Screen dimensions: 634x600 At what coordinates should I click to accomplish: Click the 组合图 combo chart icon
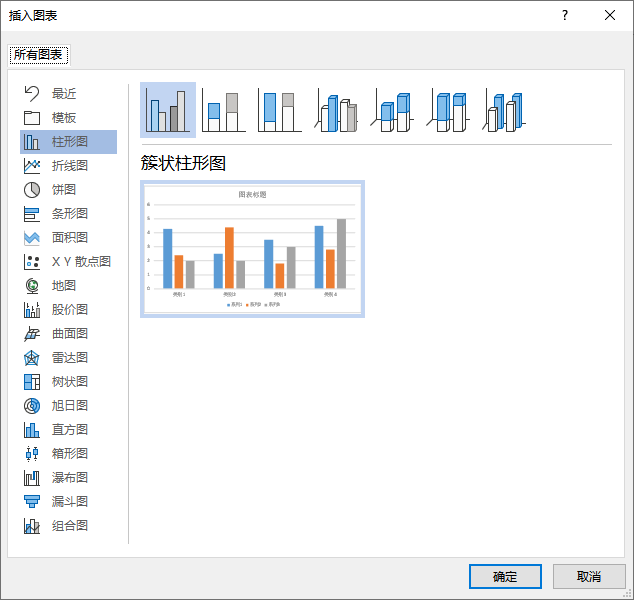(32, 526)
